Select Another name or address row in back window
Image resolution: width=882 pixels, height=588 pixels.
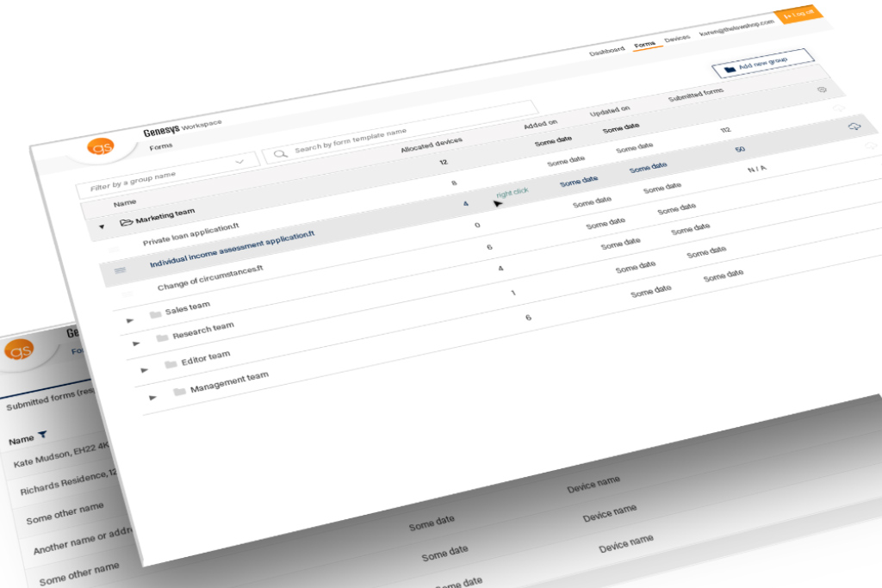(x=83, y=540)
